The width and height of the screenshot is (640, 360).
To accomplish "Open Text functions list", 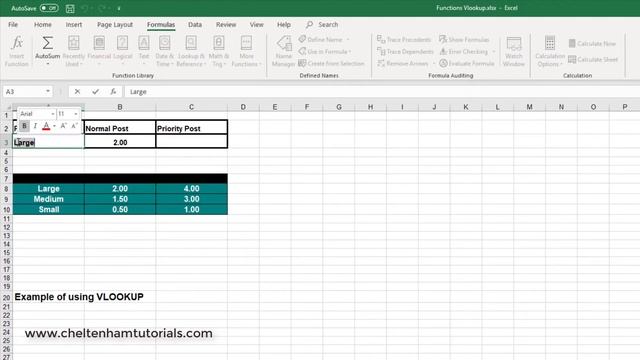I will coord(144,51).
